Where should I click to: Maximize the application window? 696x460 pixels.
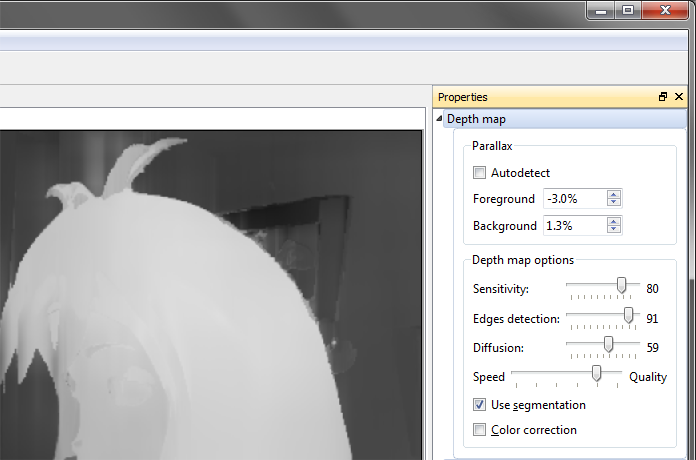628,11
